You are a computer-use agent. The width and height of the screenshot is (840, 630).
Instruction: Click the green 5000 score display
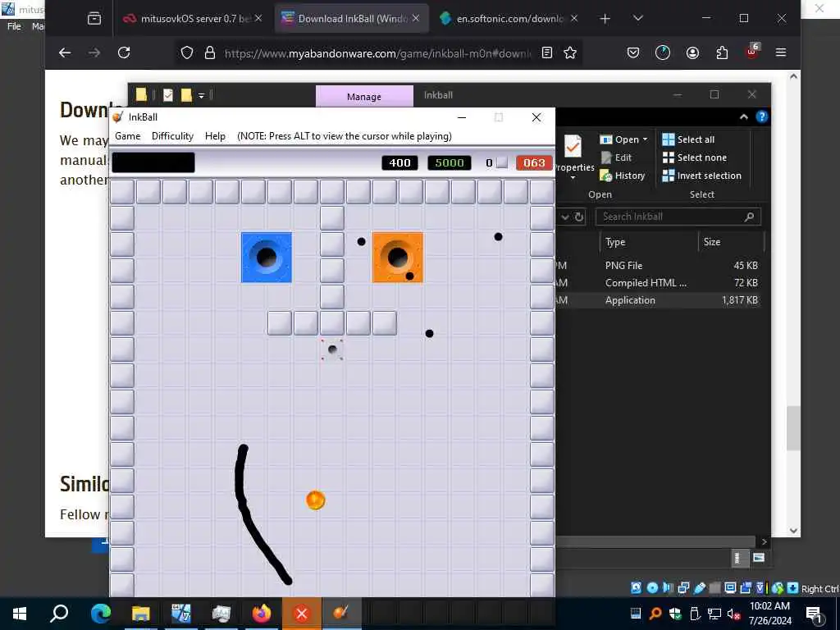pos(449,163)
